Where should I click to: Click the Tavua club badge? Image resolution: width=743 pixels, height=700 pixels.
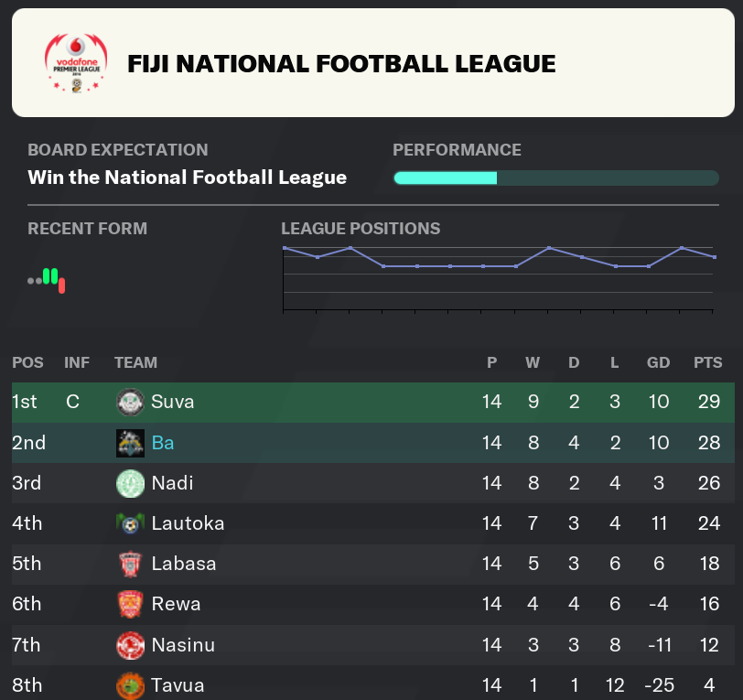[x=130, y=685]
